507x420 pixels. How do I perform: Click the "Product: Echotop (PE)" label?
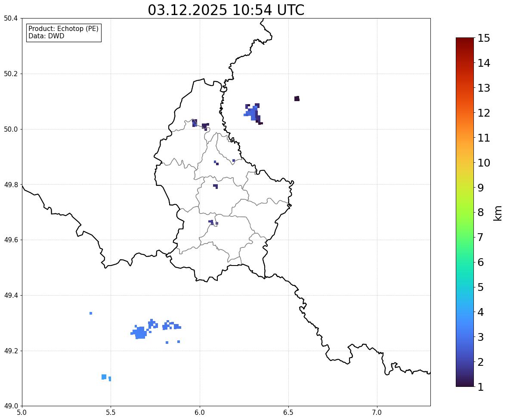click(63, 29)
